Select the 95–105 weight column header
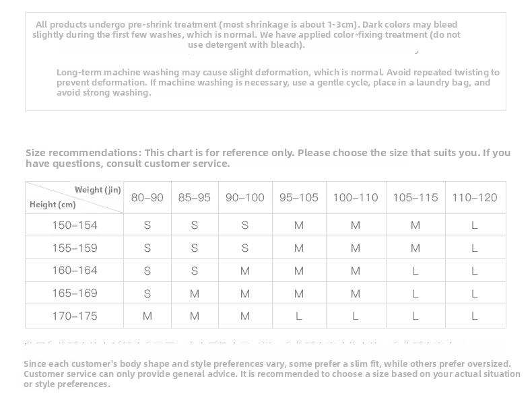Viewport: 532px width, 418px height. tap(299, 197)
